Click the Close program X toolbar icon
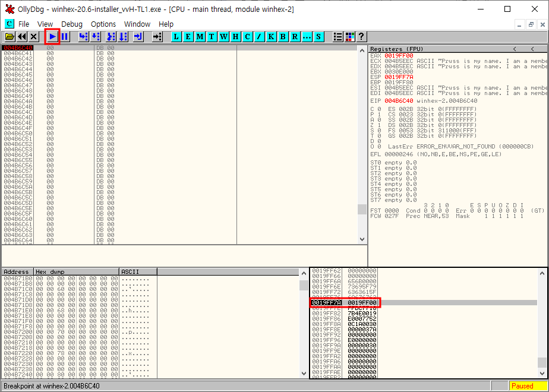This screenshot has height=392, width=549. [34, 36]
